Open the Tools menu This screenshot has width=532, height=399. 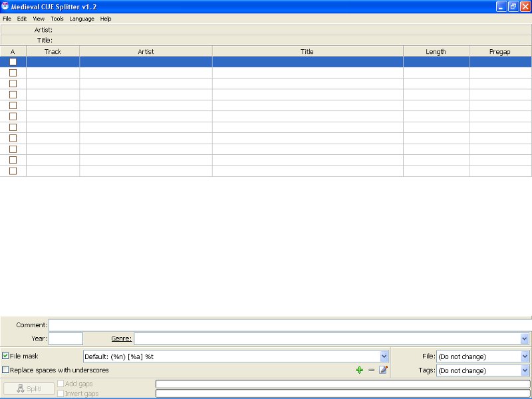coord(57,19)
